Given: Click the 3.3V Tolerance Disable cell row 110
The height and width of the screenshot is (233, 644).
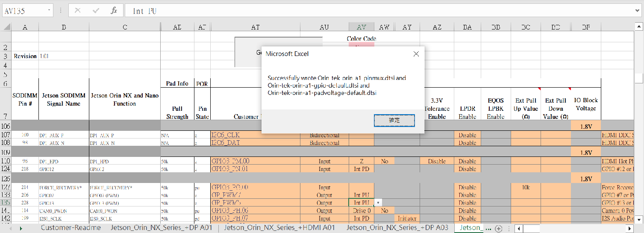Looking at the screenshot, I should [x=437, y=161].
